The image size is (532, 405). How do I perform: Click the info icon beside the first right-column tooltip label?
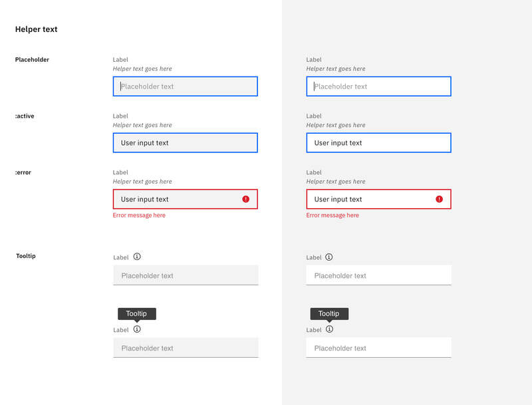click(x=329, y=257)
